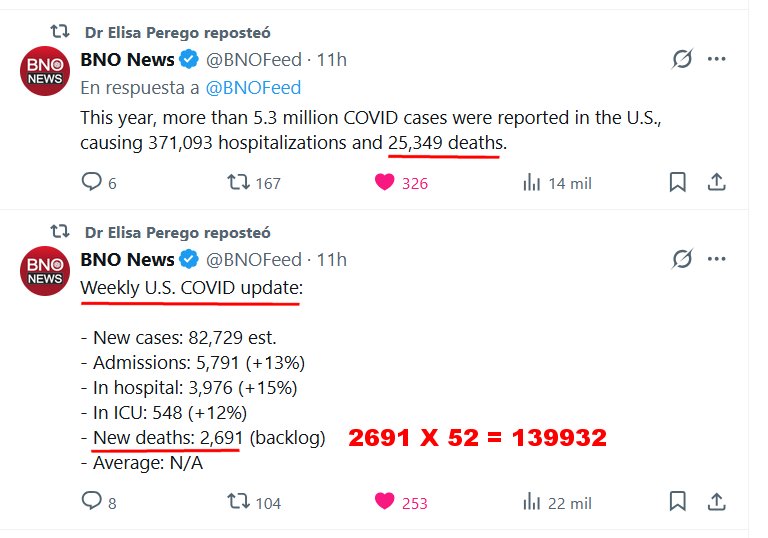View analytics of tweet with 14 mil views
This screenshot has width=768, height=538.
532,182
